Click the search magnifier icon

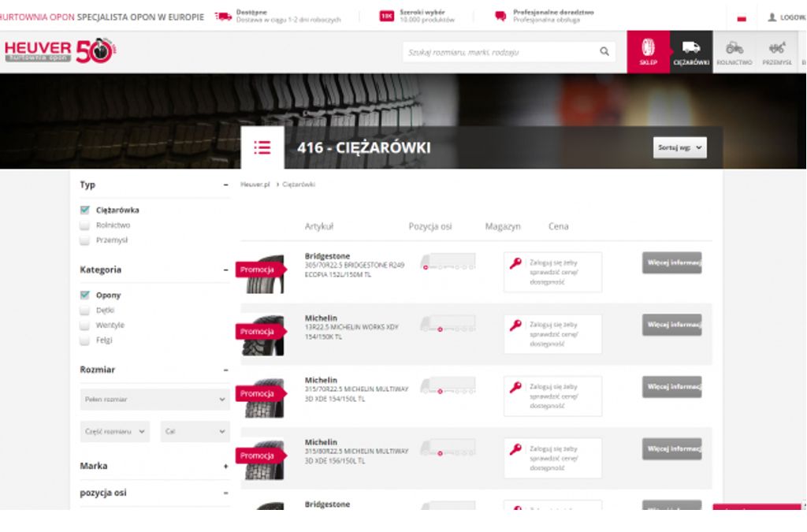click(x=604, y=51)
